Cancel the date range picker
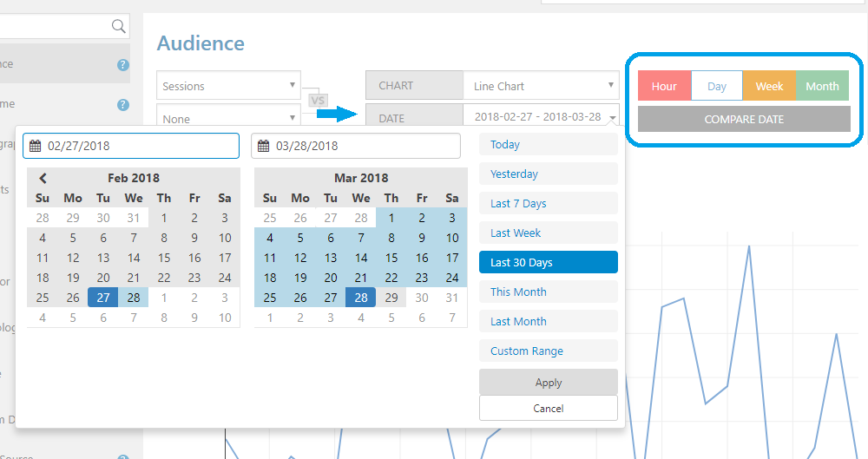 (x=548, y=408)
